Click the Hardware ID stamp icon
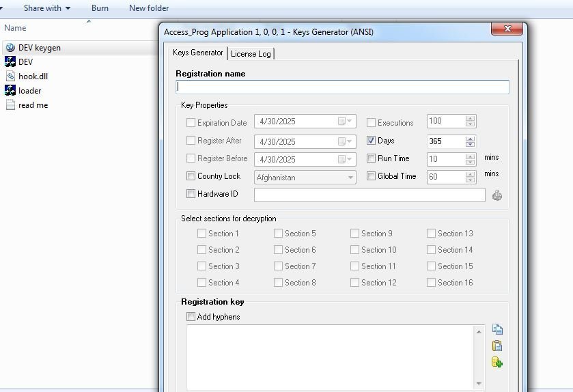This screenshot has width=573, height=392. (x=497, y=195)
